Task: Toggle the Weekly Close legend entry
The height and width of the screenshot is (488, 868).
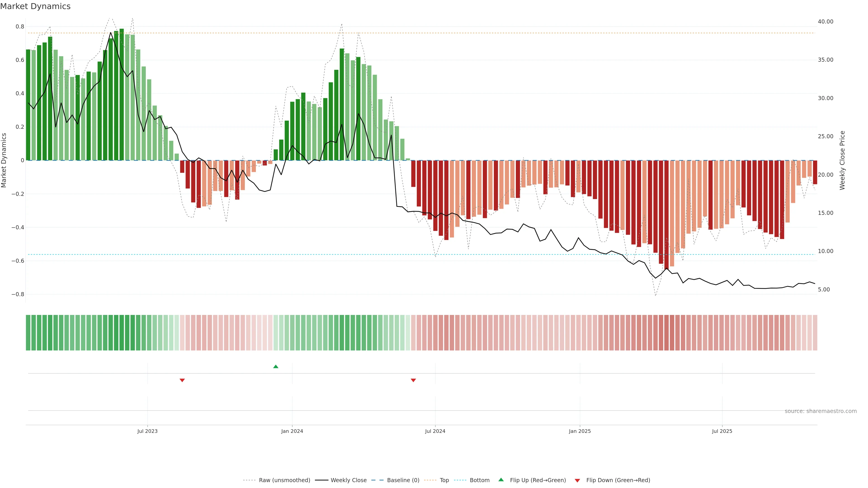Action: pyautogui.click(x=348, y=480)
